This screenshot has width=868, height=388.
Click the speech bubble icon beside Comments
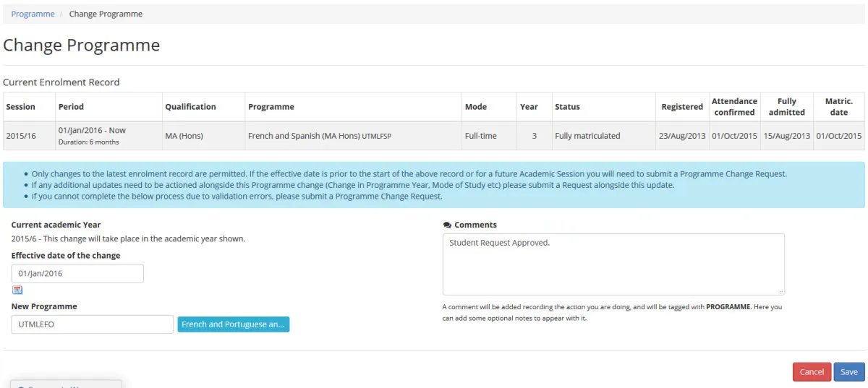click(447, 225)
